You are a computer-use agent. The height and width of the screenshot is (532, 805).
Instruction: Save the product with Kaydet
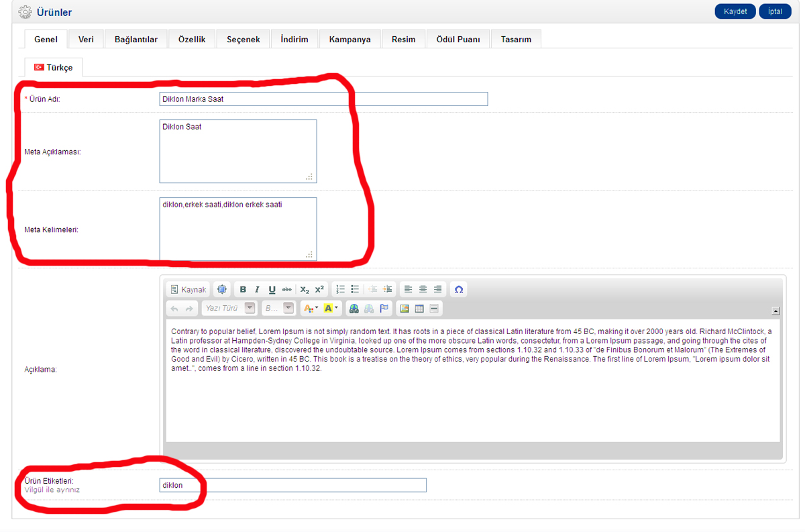click(735, 11)
